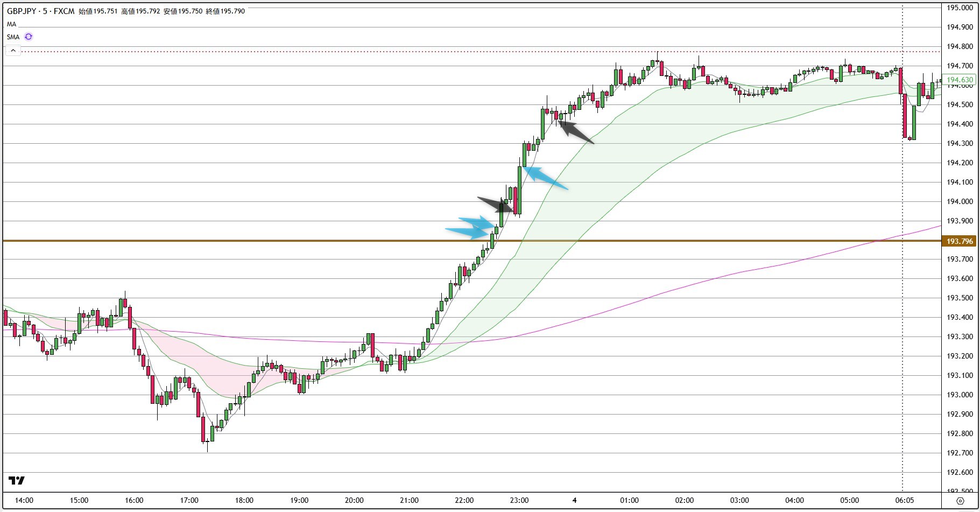The image size is (980, 512).
Task: Select the MA indicator legend label
Action: tap(11, 24)
